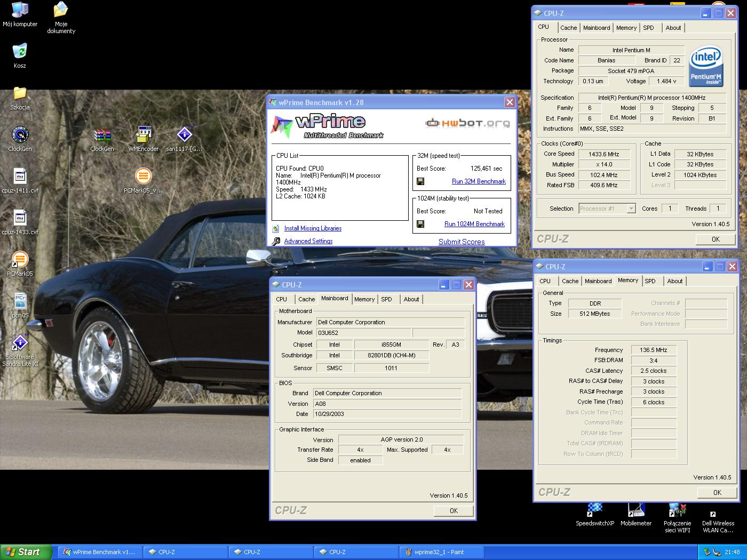This screenshot has height=560, width=747.
Task: Open the cpuz-1433.cvf file icon
Action: 20,218
